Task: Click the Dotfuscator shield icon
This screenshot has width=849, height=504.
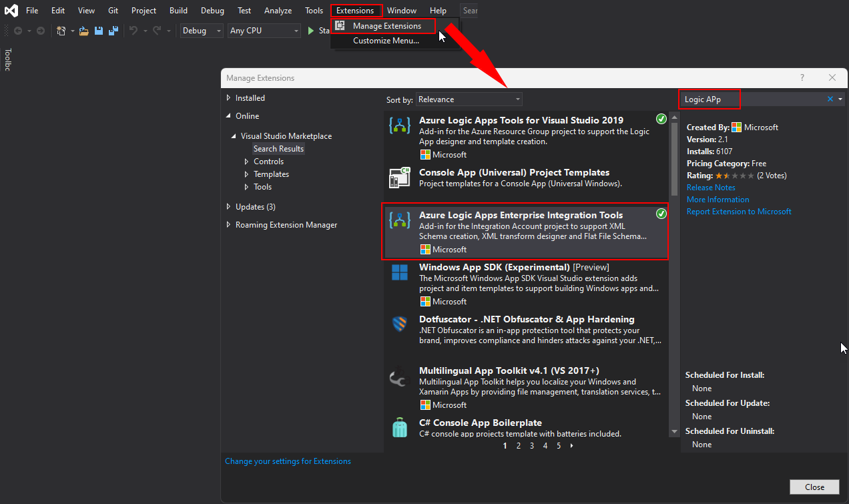Action: click(x=399, y=324)
